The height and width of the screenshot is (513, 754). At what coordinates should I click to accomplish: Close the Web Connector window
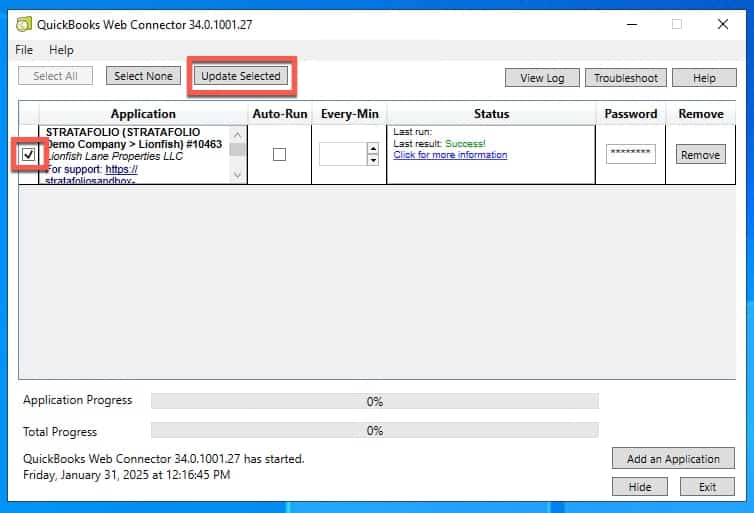(722, 24)
